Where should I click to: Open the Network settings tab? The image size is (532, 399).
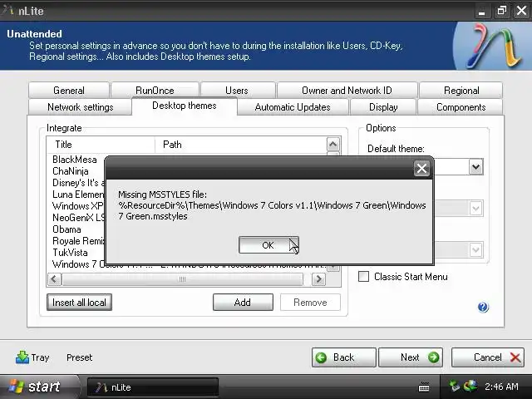(x=80, y=107)
